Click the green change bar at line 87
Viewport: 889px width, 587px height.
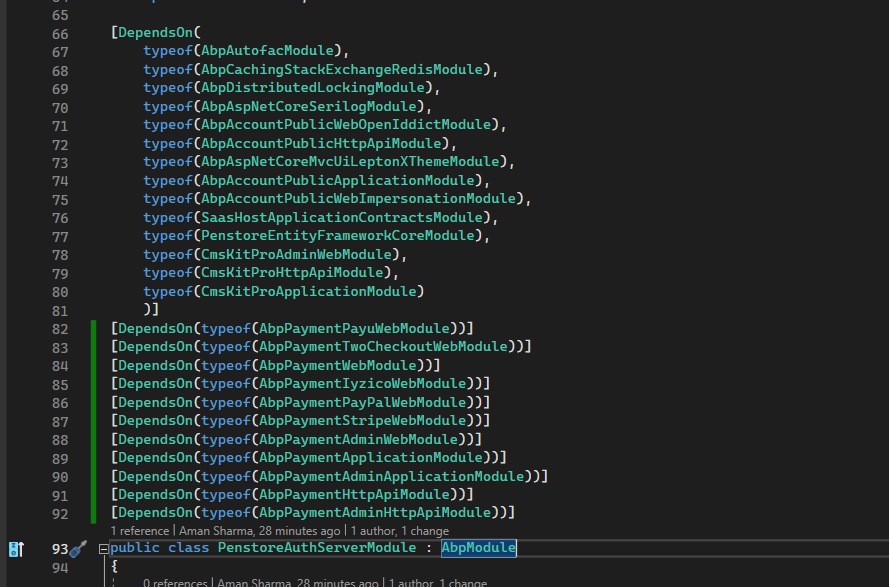coord(93,421)
